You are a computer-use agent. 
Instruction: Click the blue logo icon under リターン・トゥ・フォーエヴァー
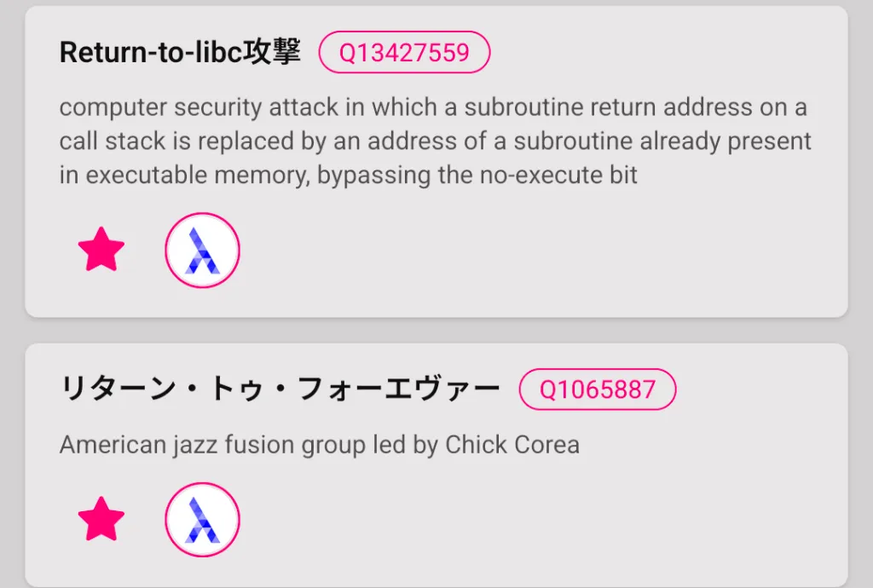(x=202, y=520)
